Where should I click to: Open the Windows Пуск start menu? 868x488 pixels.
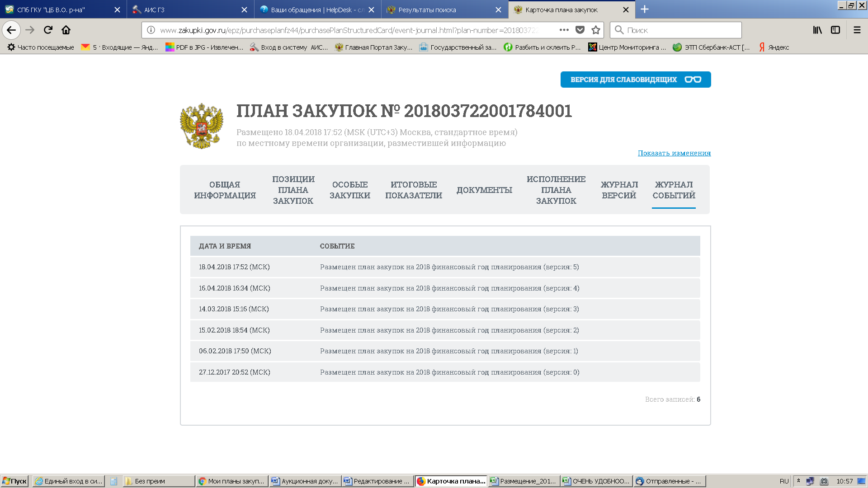(14, 481)
